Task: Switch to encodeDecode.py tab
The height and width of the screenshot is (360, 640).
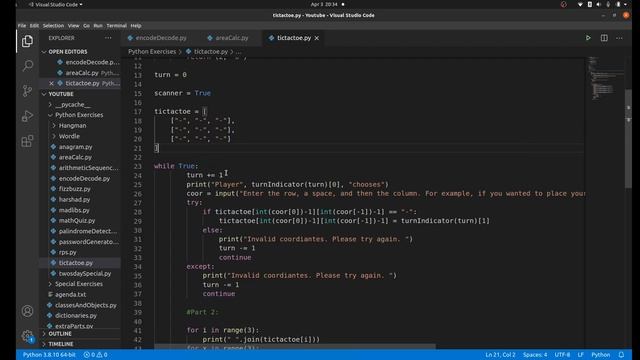Action: point(157,38)
